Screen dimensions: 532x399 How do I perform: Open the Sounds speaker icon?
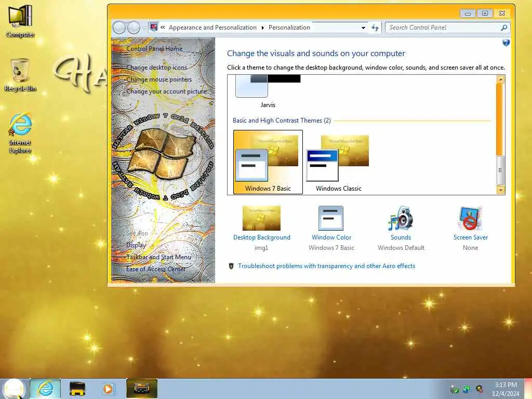click(x=401, y=218)
